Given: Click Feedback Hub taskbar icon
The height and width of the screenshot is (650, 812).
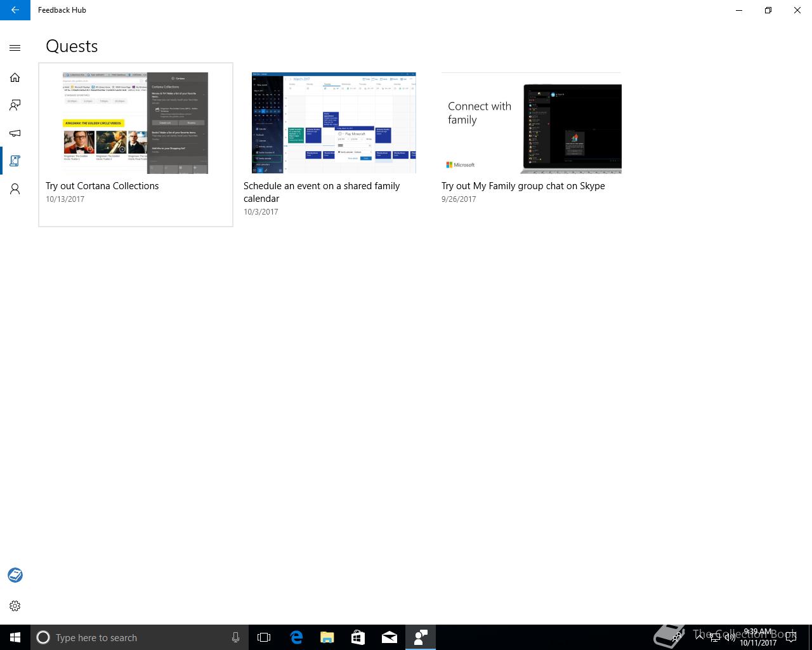Looking at the screenshot, I should click(421, 637).
